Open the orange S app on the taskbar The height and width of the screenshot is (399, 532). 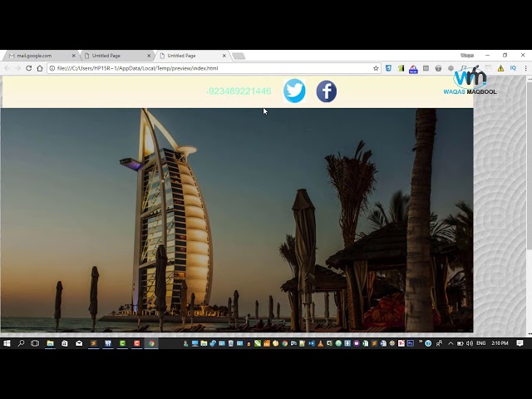(94, 343)
